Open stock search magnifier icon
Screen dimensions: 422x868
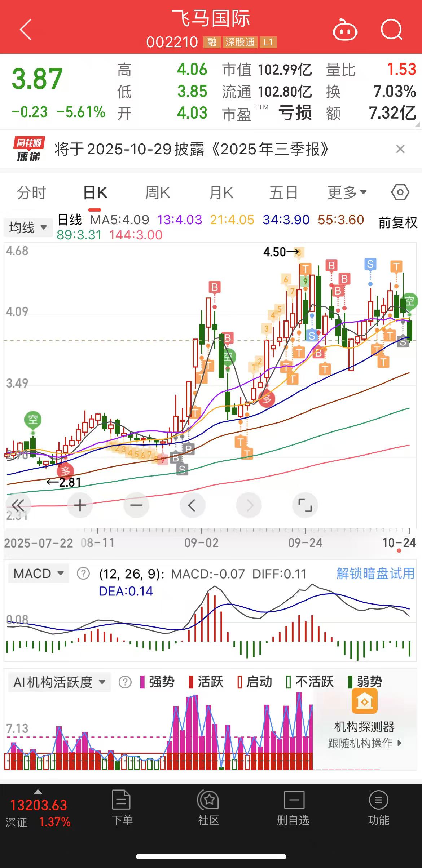392,30
